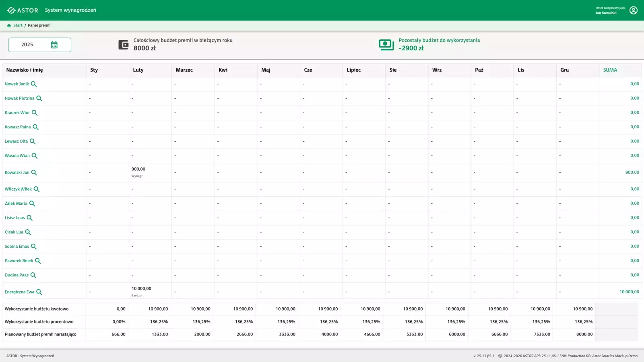Go to Start breadcrumb link
This screenshot has width=644, height=362.
[18, 25]
